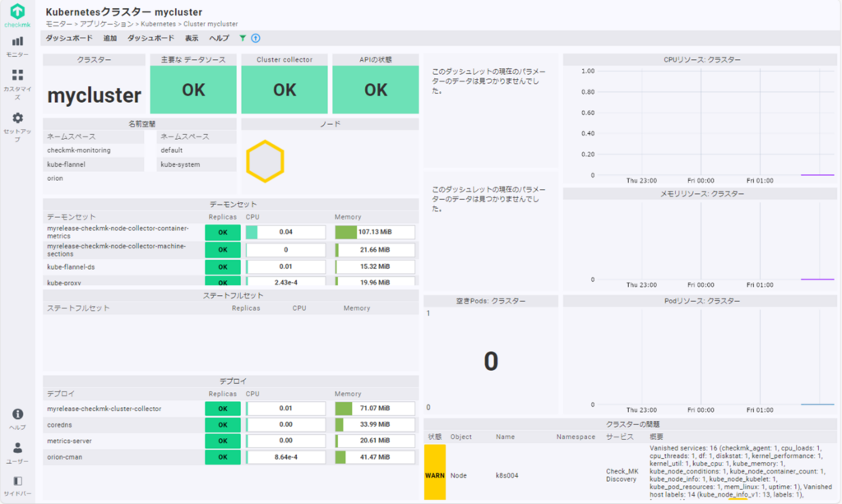Click OK replicas badge for kube-flannel-ds

click(x=223, y=266)
